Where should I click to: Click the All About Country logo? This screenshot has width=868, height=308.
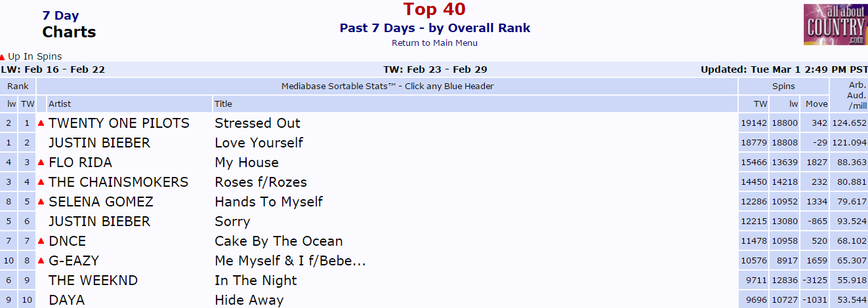(x=835, y=24)
